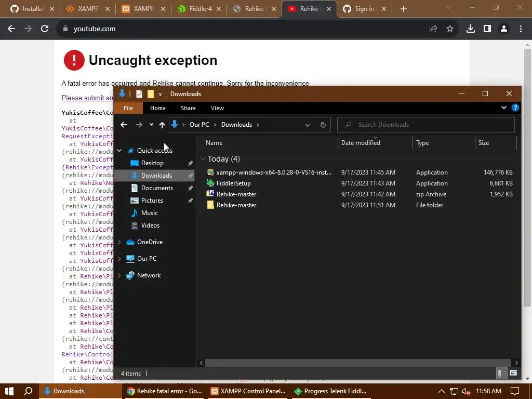Select Desktop in navigation pane
The height and width of the screenshot is (399, 532).
(x=152, y=163)
